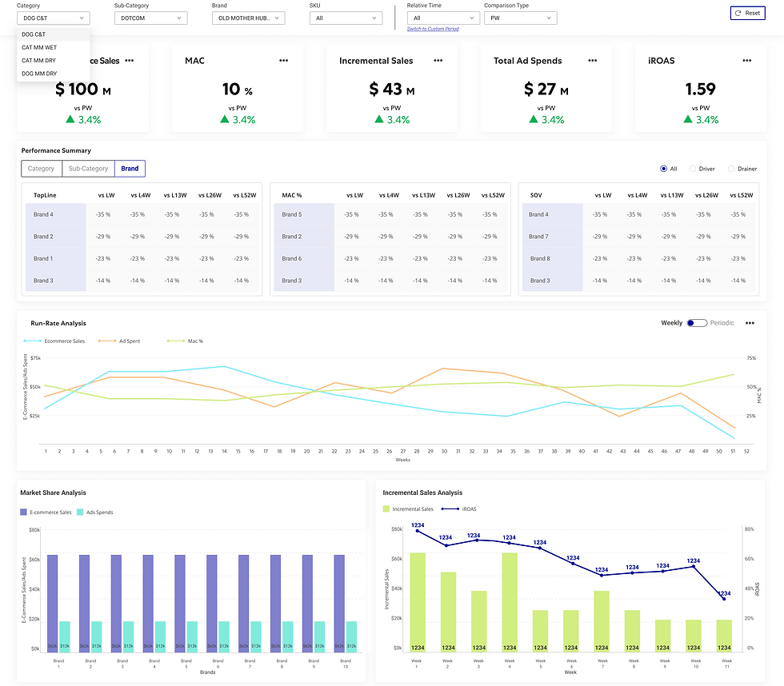Click the iROAS legend marker
784x686 pixels.
tap(450, 509)
